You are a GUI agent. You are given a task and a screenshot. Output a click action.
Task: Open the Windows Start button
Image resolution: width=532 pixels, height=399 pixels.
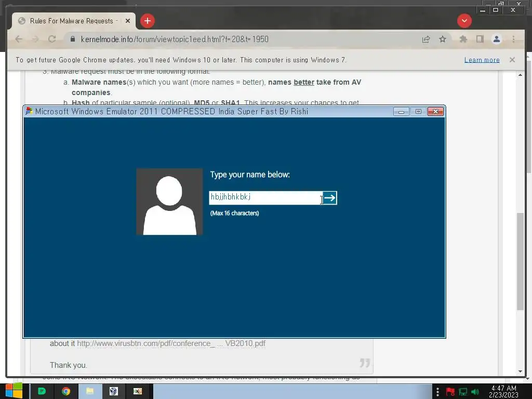(x=14, y=391)
